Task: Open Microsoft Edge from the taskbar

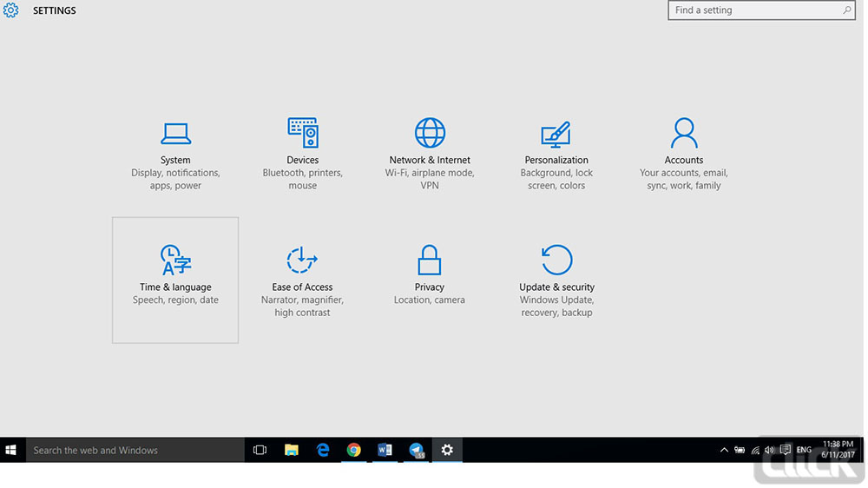Action: point(323,450)
